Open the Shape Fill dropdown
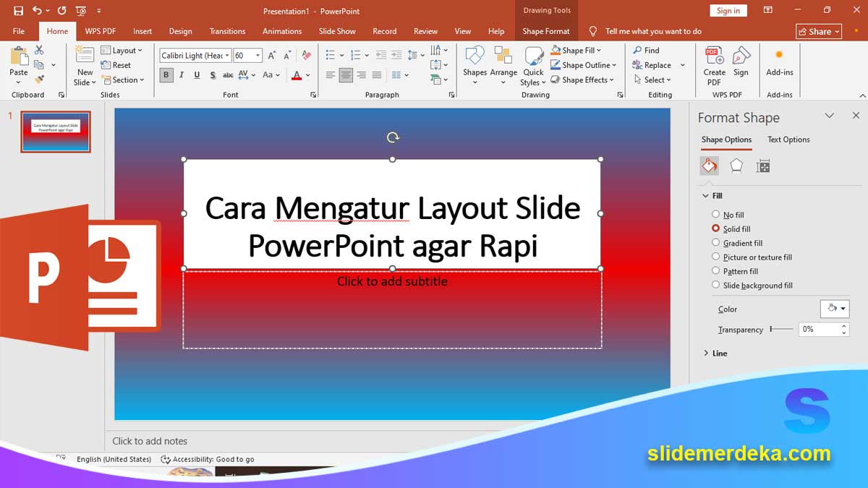 point(576,51)
